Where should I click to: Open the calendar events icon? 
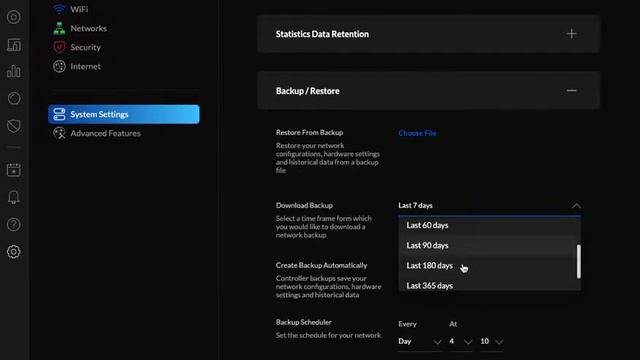click(13, 170)
